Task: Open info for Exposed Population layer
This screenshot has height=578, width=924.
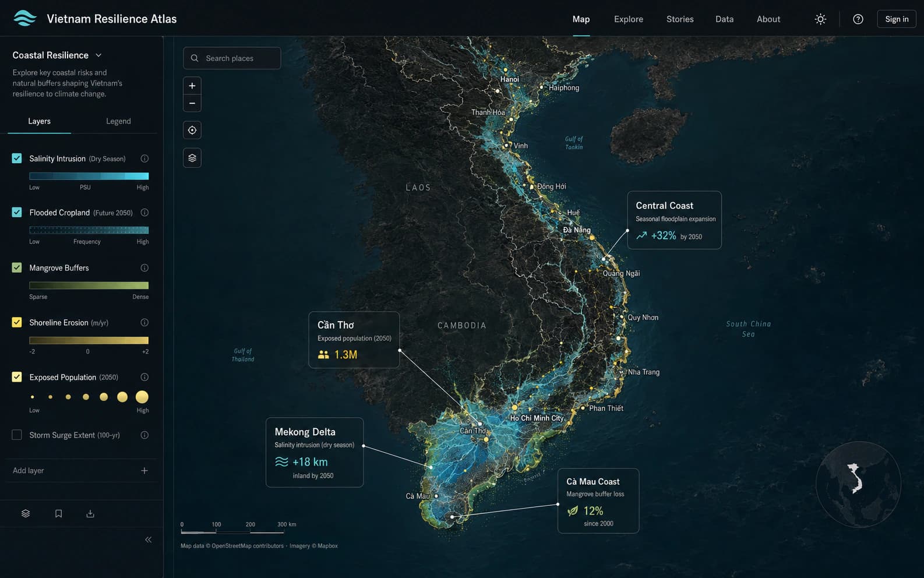Action: (144, 377)
